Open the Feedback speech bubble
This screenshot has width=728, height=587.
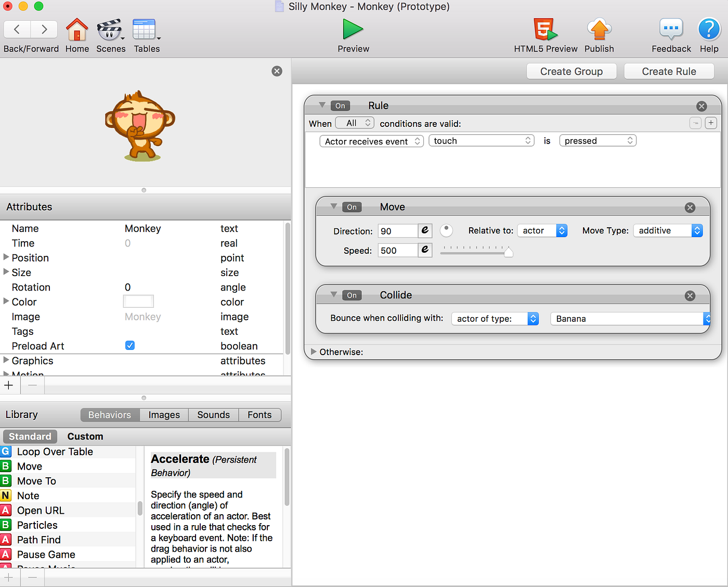(671, 30)
